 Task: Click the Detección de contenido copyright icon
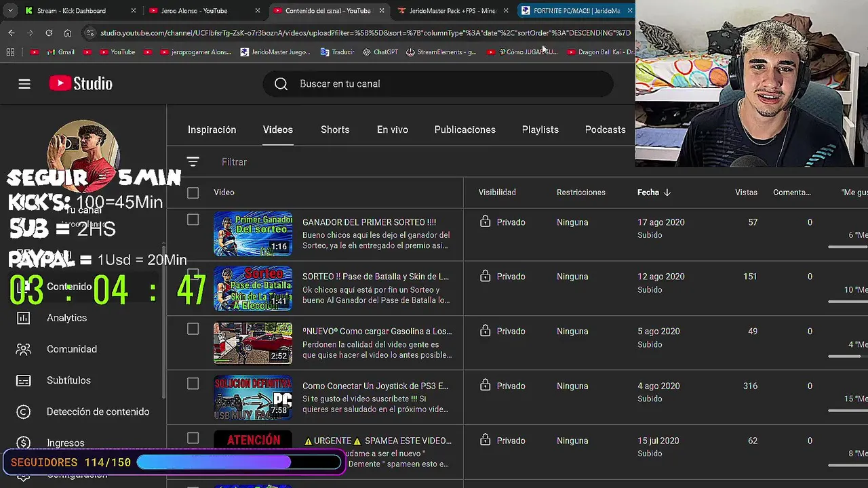23,411
